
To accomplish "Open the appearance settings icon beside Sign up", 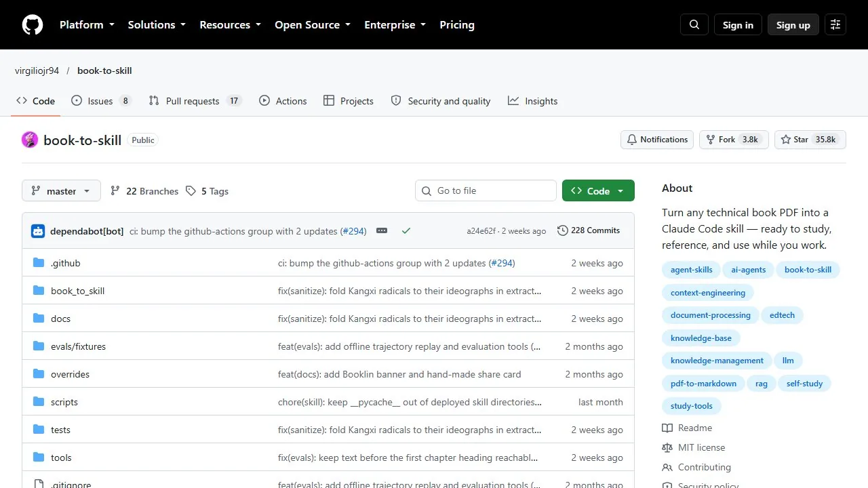I will pyautogui.click(x=835, y=24).
